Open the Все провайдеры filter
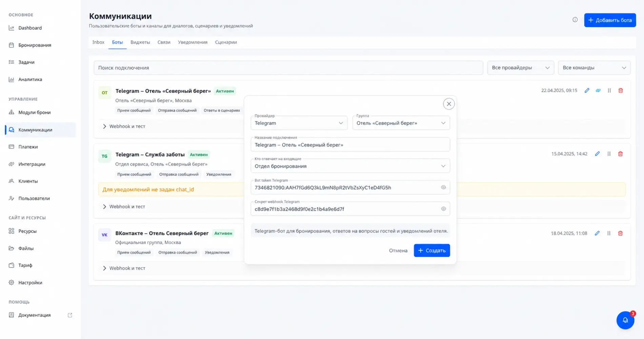 [x=520, y=68]
